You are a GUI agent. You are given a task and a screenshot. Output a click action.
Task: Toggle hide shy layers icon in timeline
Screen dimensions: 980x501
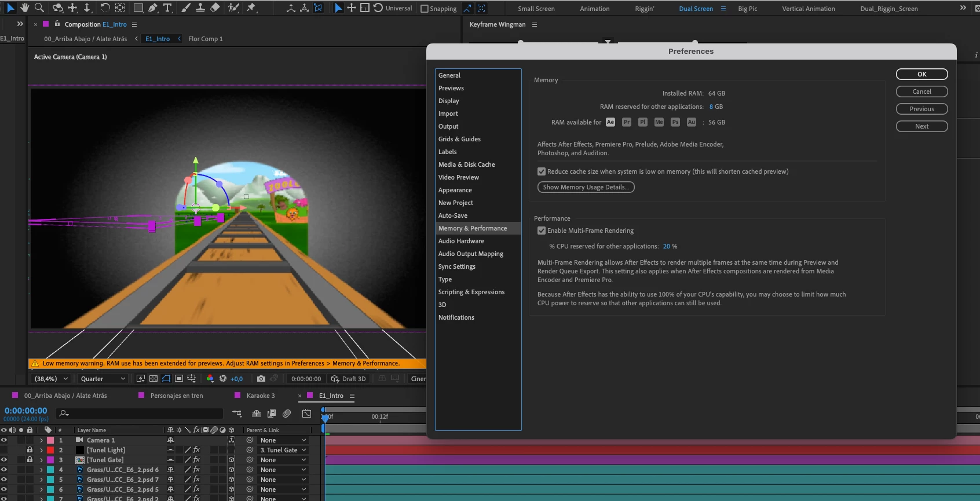(x=257, y=414)
